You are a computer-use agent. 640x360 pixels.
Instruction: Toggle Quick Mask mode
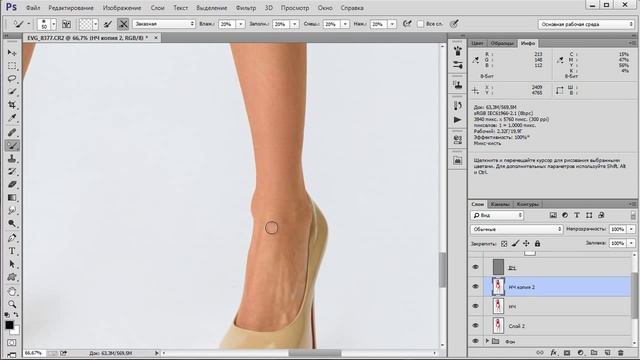tap(12, 343)
